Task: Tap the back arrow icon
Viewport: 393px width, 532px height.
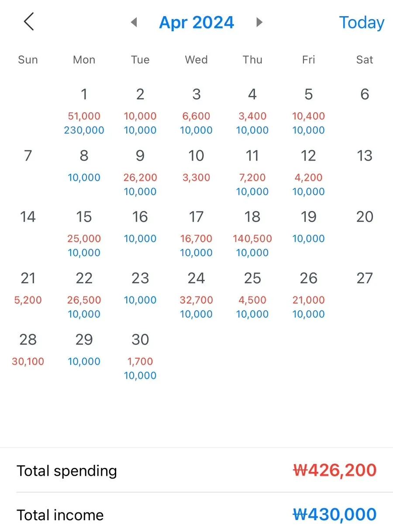Action: 29,22
